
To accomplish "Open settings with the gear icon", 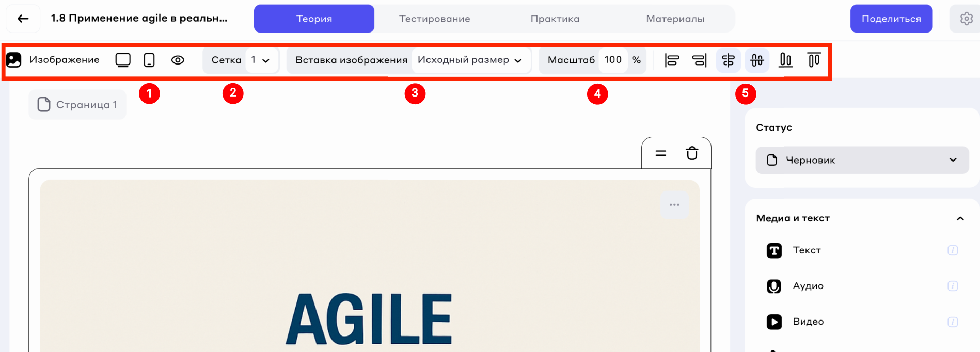I will 966,19.
